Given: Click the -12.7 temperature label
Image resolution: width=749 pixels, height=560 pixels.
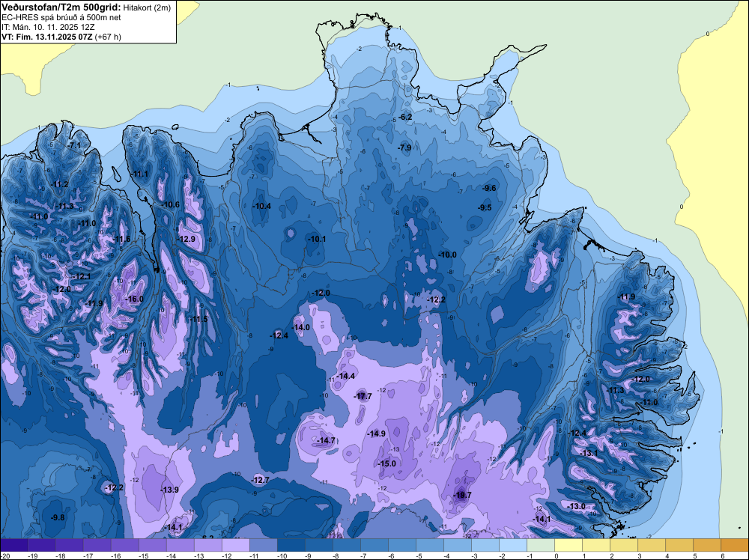Looking at the screenshot, I should point(261,480).
